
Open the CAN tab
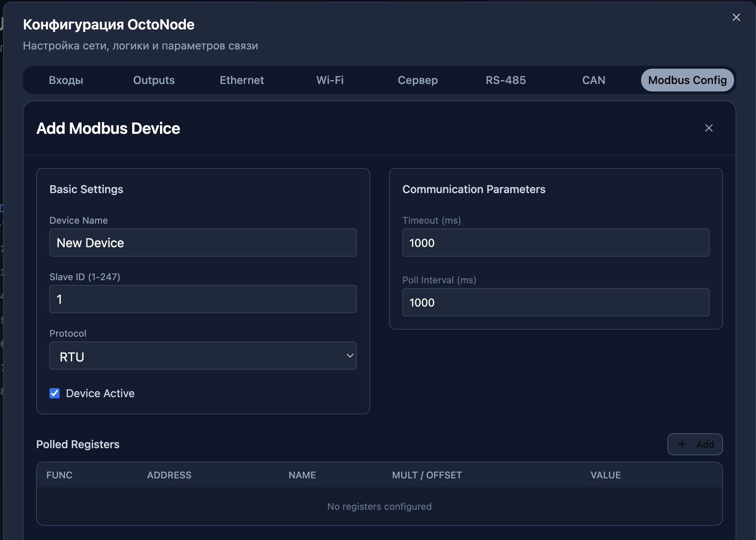point(593,80)
